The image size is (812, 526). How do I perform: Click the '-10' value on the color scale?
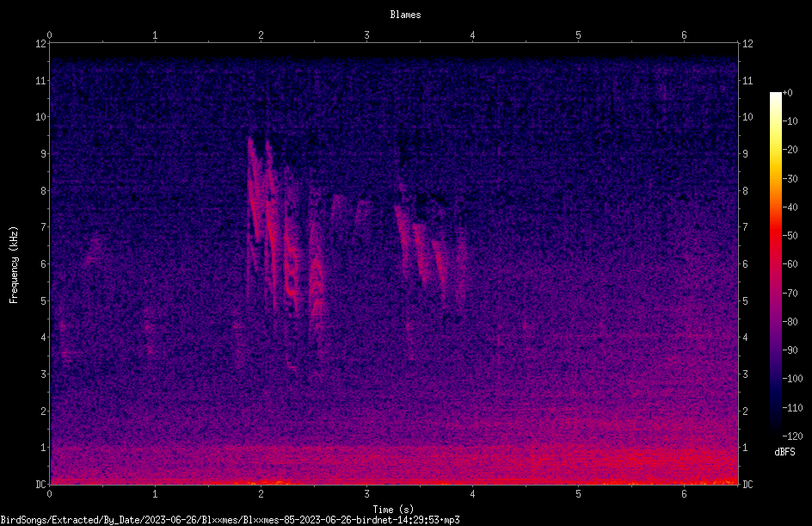(x=790, y=121)
